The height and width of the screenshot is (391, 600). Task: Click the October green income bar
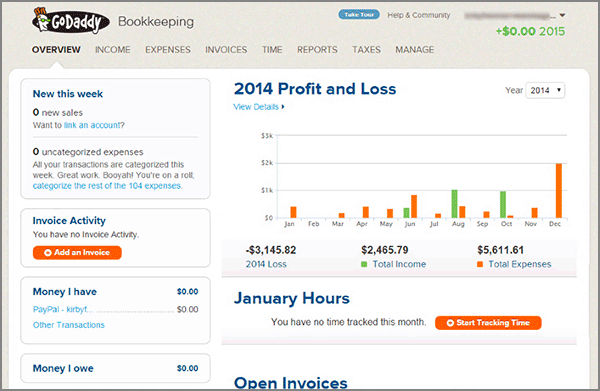point(503,204)
